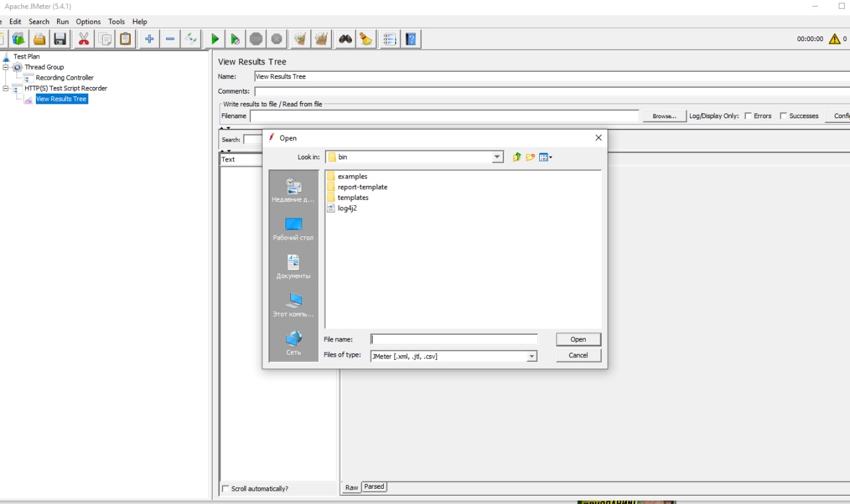Select HTTP(S) Test Script Recorder tree item
Viewport: 850px width, 504px height.
pos(66,88)
